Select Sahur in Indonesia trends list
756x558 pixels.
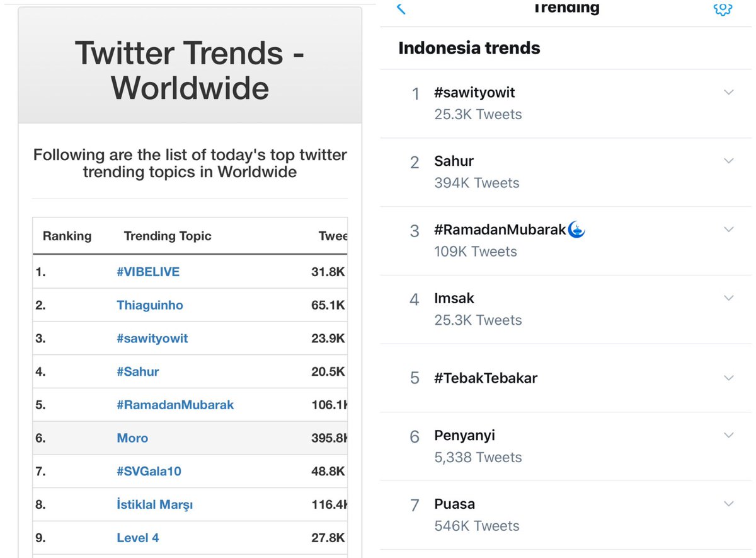pyautogui.click(x=454, y=161)
